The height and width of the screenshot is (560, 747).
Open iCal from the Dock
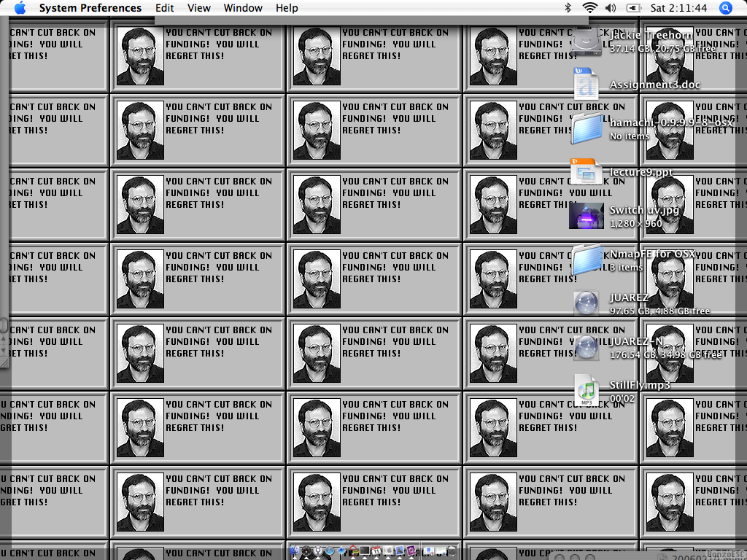click(x=376, y=551)
